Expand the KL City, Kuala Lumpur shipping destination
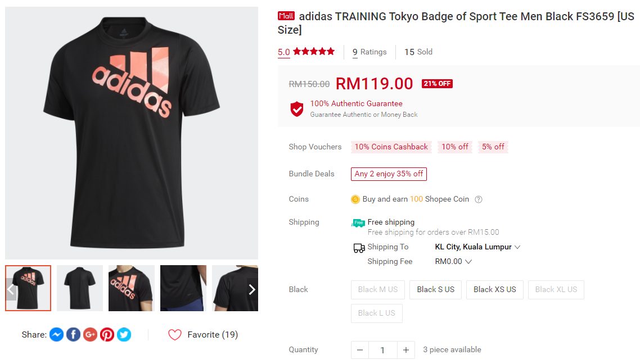 coord(477,247)
